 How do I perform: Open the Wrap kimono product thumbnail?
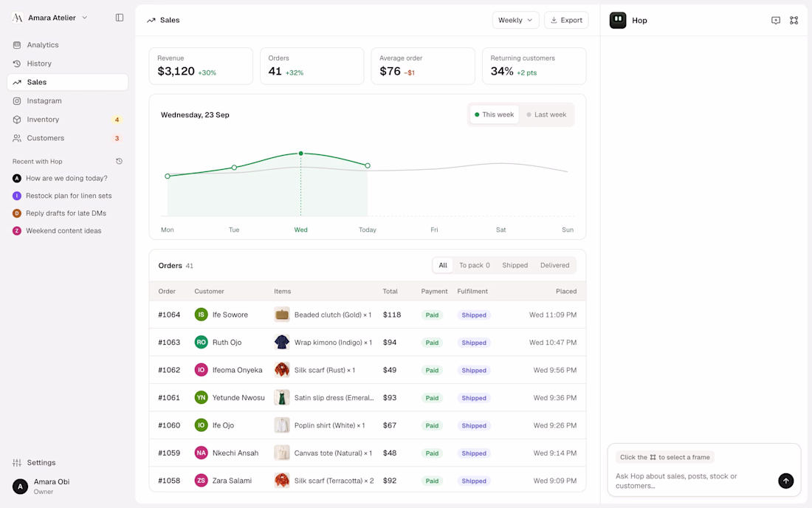282,343
